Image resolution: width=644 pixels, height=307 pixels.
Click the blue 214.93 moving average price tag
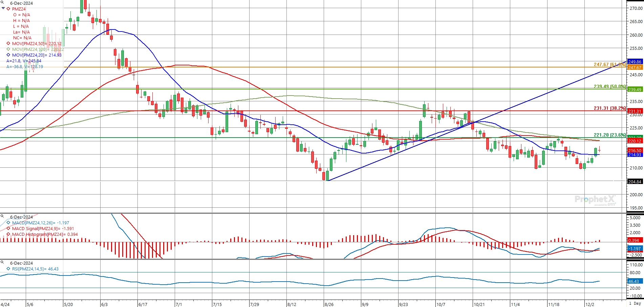(x=635, y=155)
